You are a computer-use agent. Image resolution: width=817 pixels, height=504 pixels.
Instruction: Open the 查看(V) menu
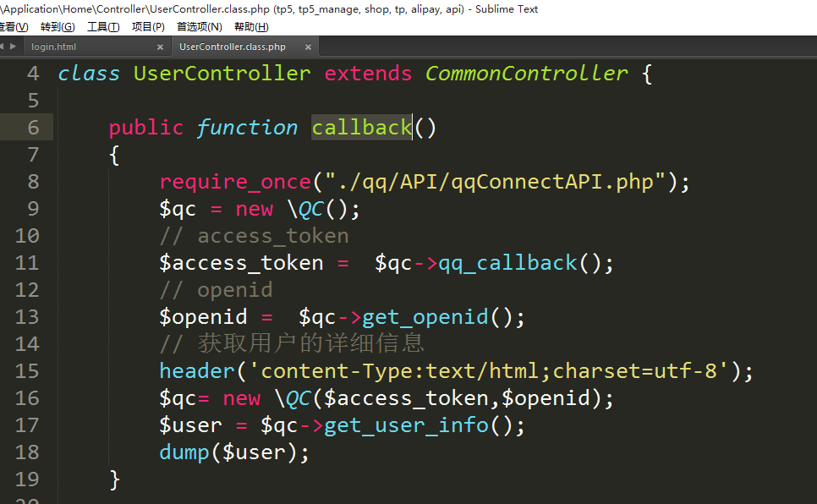14,27
